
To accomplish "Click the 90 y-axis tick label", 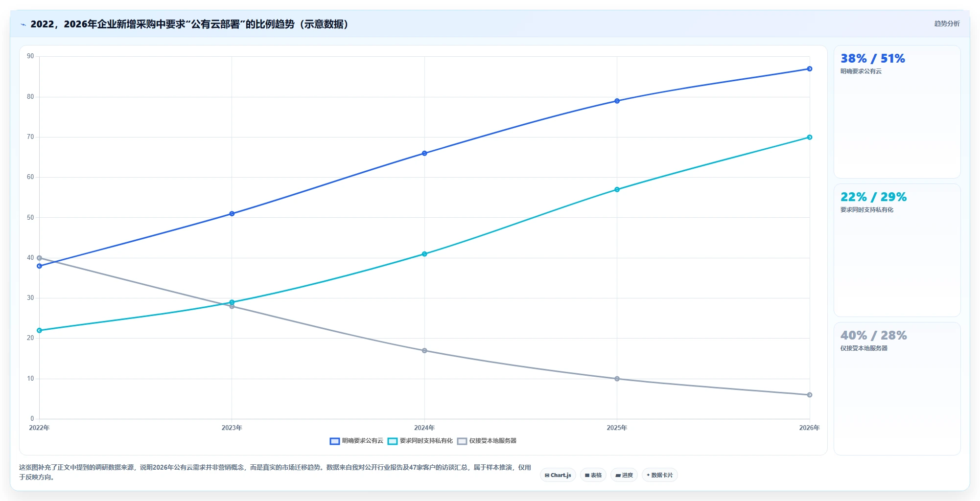I will point(30,56).
